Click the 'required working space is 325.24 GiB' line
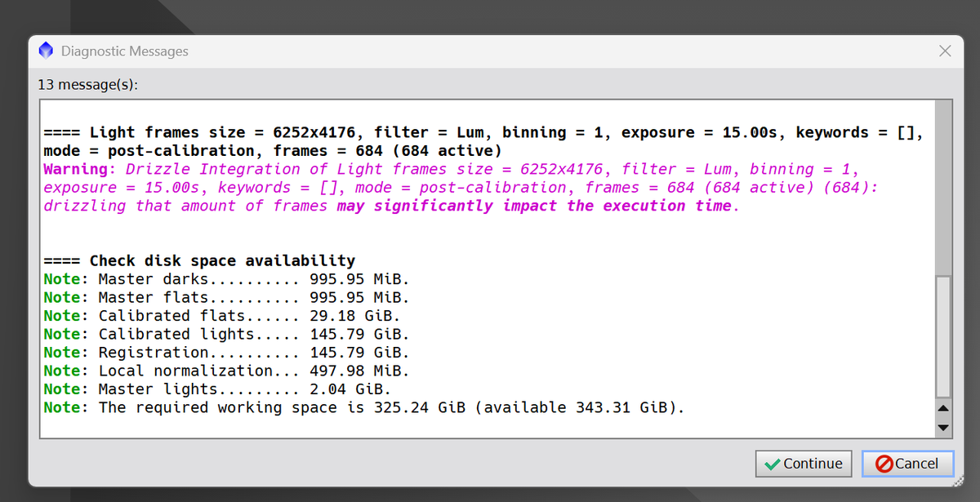 click(364, 407)
